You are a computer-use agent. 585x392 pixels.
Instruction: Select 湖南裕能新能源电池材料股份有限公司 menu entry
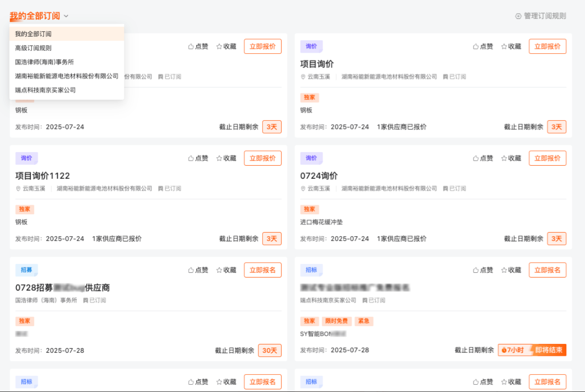point(66,76)
